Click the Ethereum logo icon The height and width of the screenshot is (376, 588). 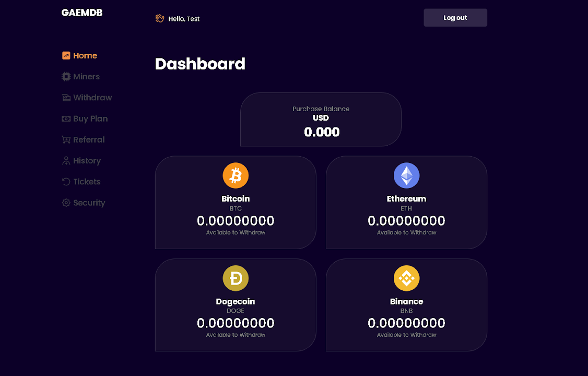pyautogui.click(x=406, y=175)
